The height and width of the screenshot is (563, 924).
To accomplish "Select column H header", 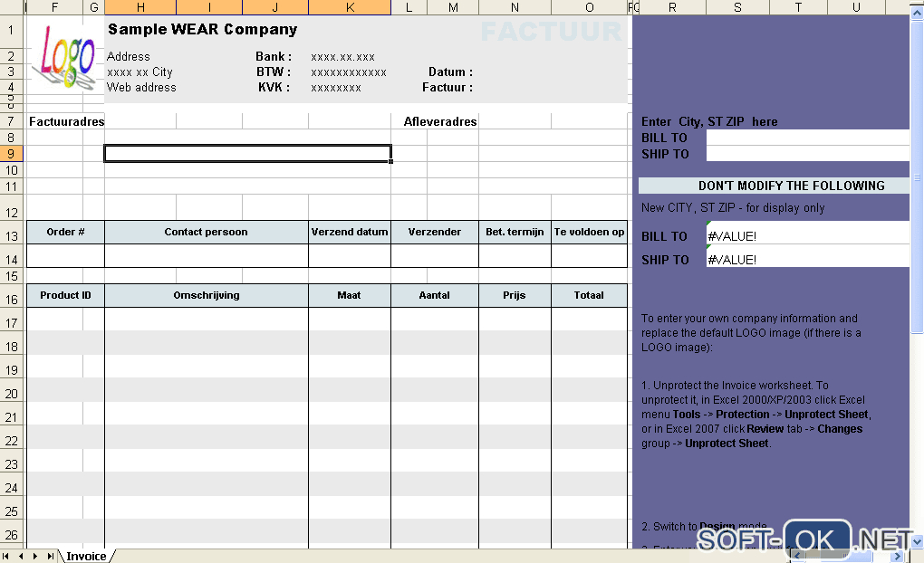I will click(140, 7).
